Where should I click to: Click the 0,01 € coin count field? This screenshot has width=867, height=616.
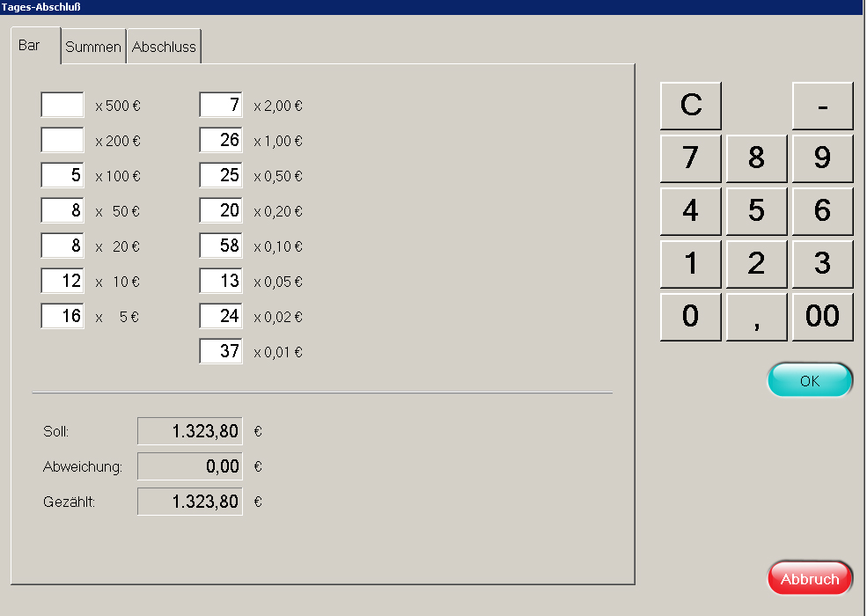[x=221, y=352]
